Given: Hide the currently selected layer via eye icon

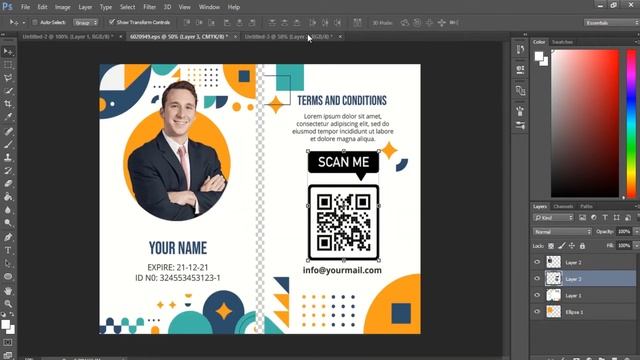Looking at the screenshot, I should click(x=537, y=278).
